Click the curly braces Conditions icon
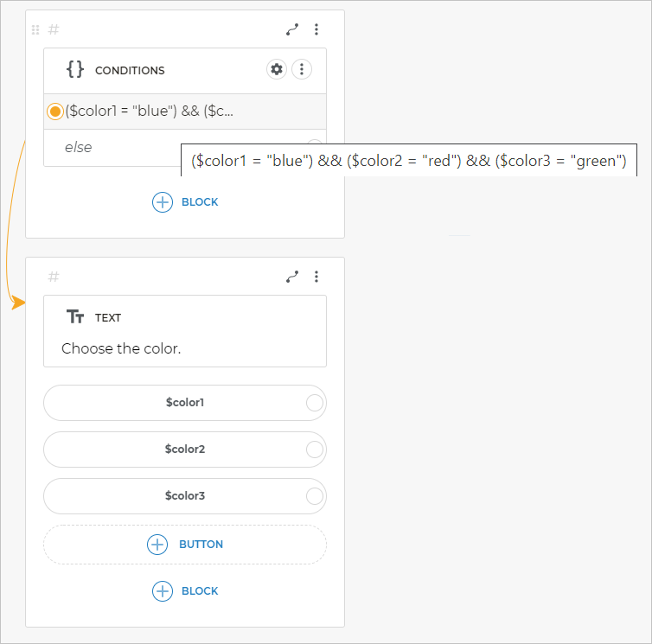 coord(75,70)
